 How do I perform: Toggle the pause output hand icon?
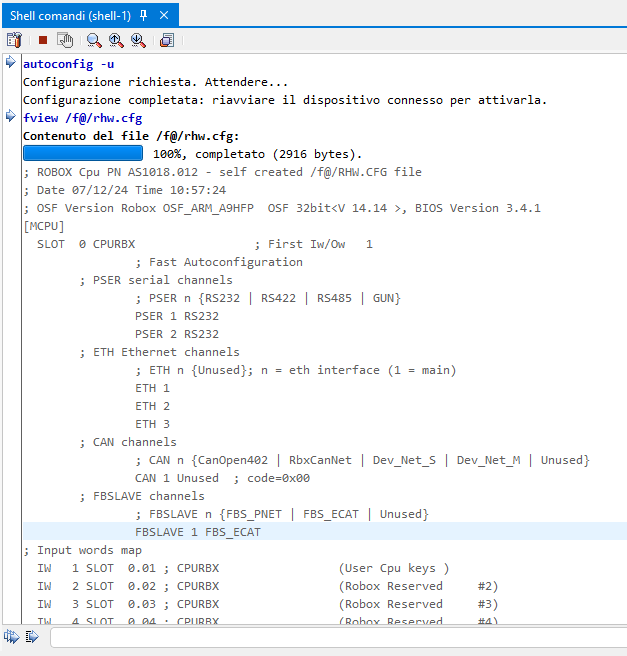click(x=65, y=40)
